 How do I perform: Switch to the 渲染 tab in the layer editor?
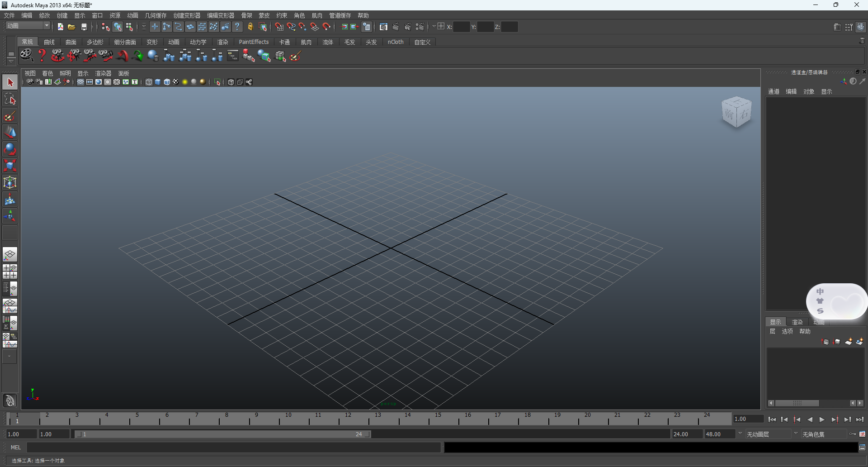797,322
